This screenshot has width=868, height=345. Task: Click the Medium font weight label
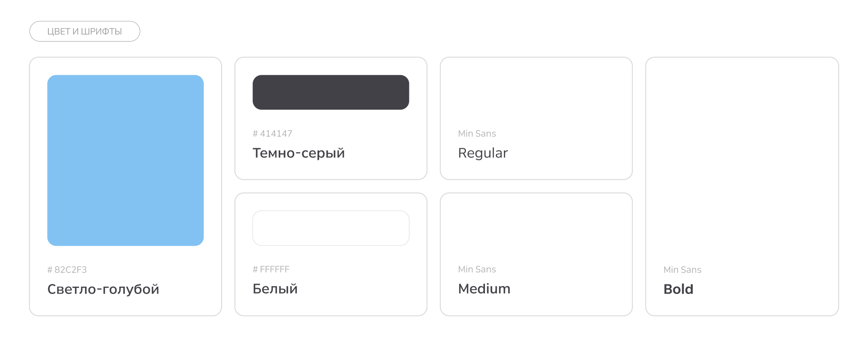point(484,289)
